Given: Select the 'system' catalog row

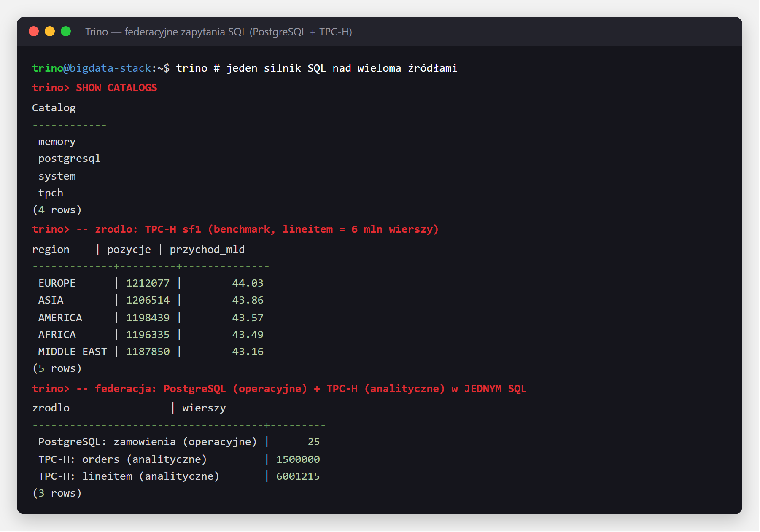Looking at the screenshot, I should click(57, 176).
